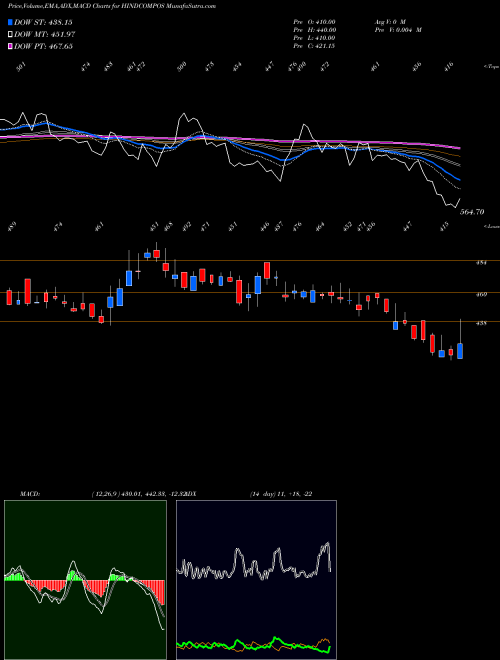Viewport: 500px width, 660px height.
Task: Click the '500' tops label
Action: point(182,67)
